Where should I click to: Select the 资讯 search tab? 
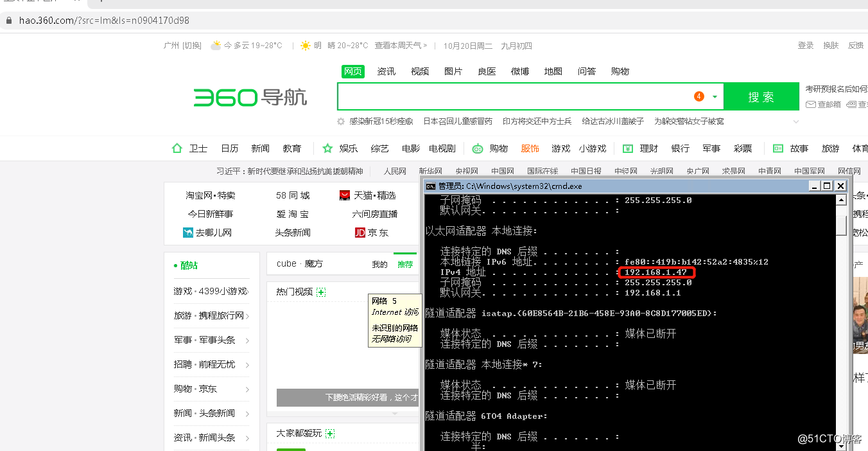click(386, 71)
